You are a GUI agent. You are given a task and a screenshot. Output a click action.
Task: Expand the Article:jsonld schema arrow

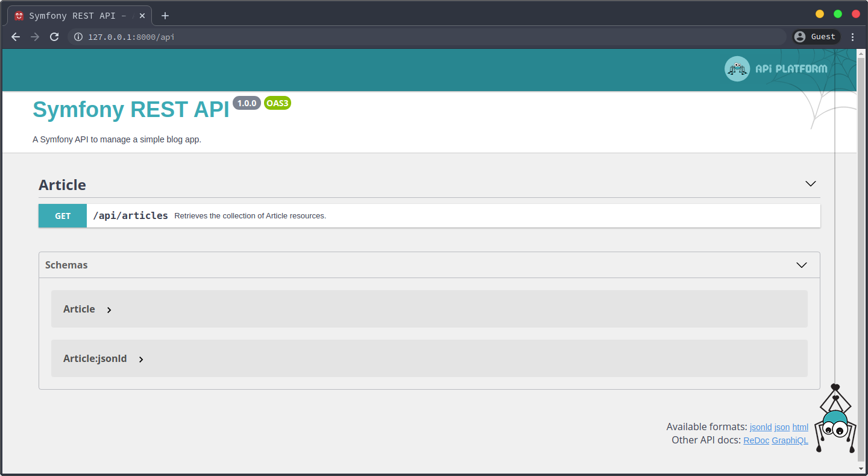coord(141,360)
